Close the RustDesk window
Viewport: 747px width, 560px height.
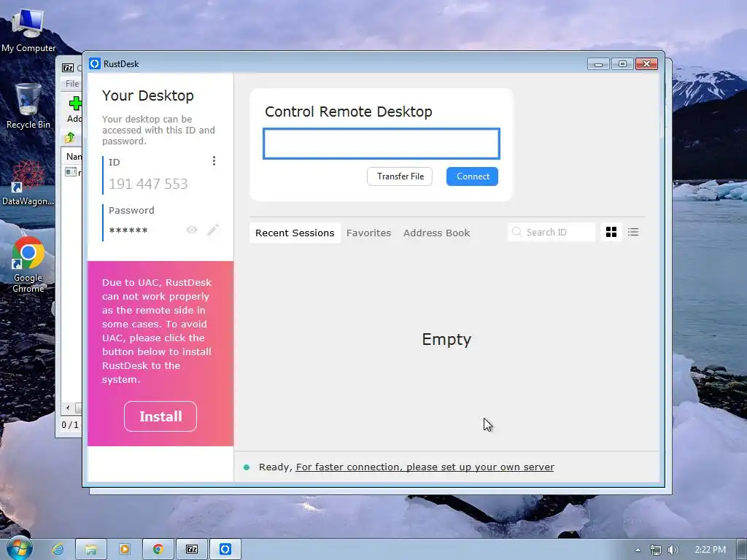pos(646,64)
